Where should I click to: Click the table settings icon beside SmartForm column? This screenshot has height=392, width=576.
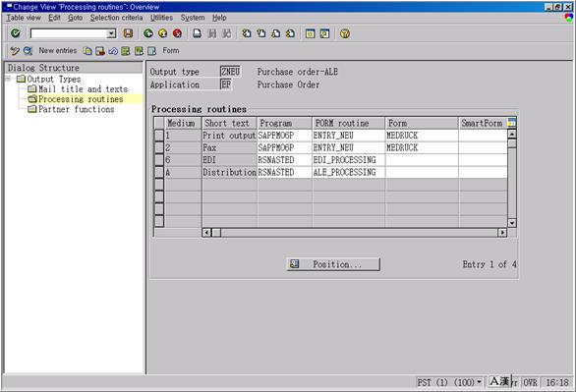click(512, 123)
